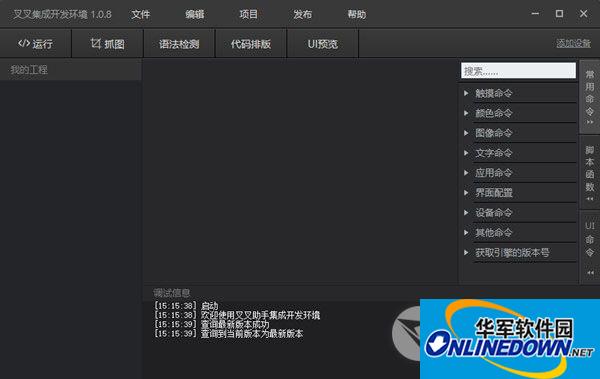Open the 帮助 menu

pyautogui.click(x=357, y=15)
